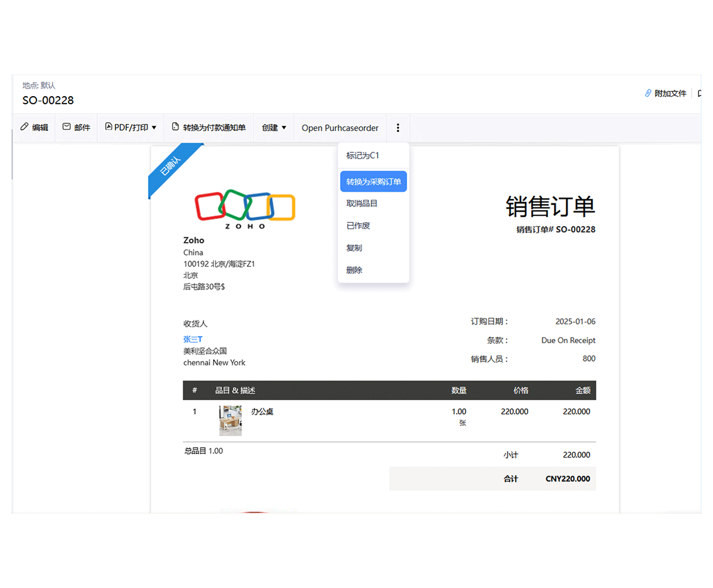Click the envelope mail icon
This screenshot has width=713, height=588.
click(67, 127)
